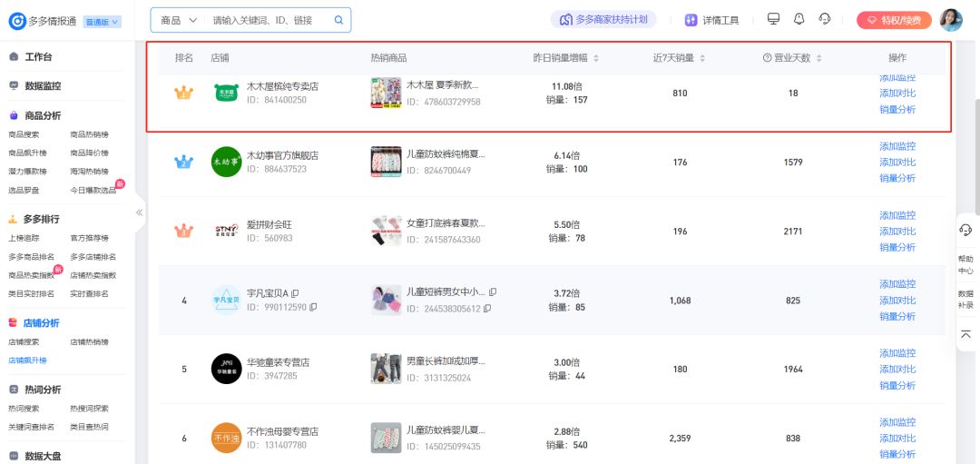980x464 pixels.
Task: Open the notification bell icon
Action: [799, 19]
